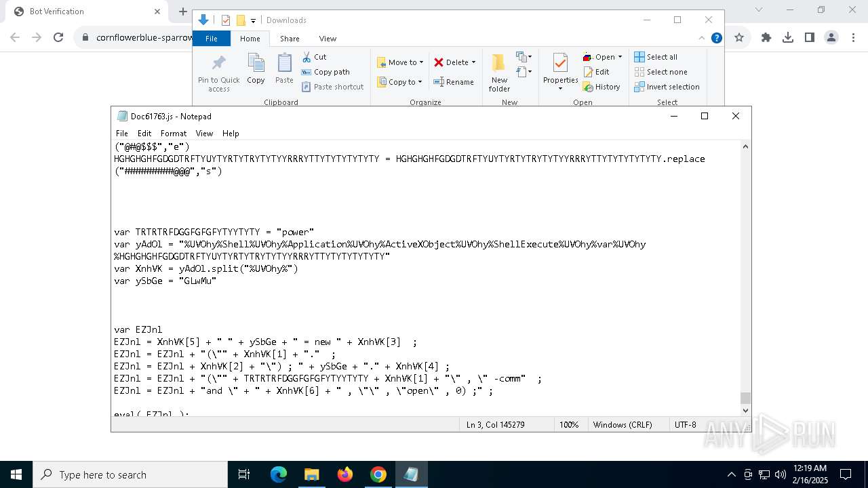Open Chrome Extensions puzzle icon
This screenshot has width=868, height=488.
[x=766, y=38]
